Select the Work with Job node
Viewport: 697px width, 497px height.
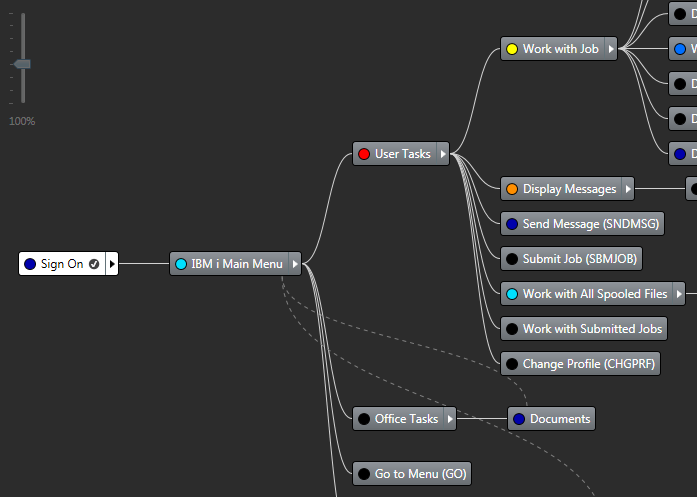(559, 49)
